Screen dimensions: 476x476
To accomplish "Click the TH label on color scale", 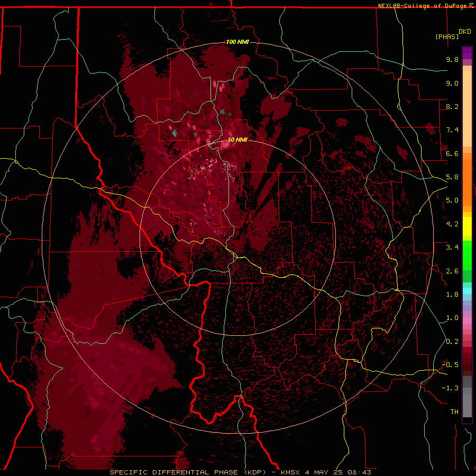I will pyautogui.click(x=454, y=412).
